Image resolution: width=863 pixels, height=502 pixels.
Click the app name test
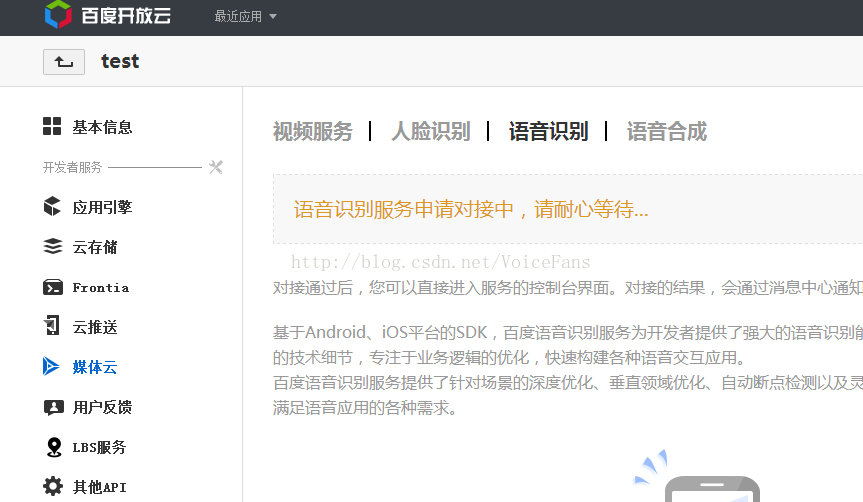[120, 61]
